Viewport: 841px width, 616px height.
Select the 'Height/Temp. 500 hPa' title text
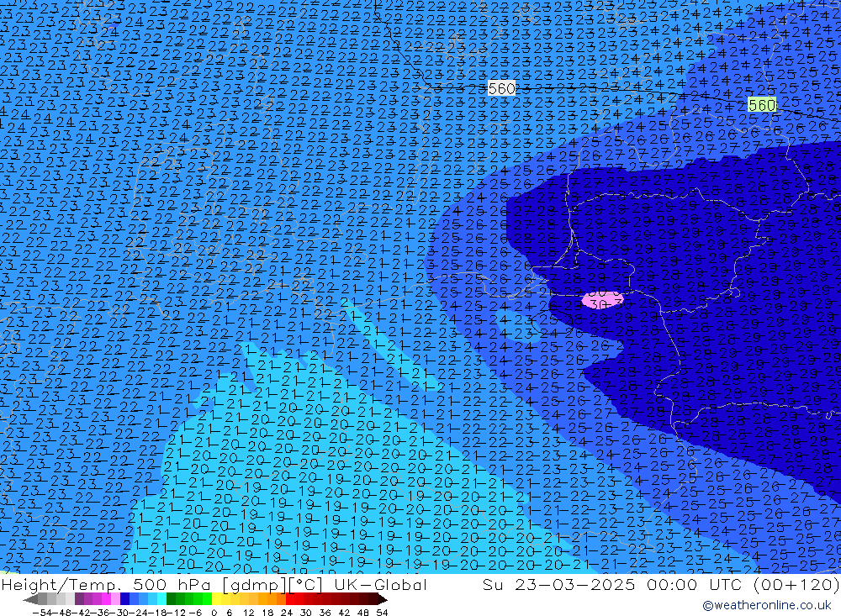(108, 584)
